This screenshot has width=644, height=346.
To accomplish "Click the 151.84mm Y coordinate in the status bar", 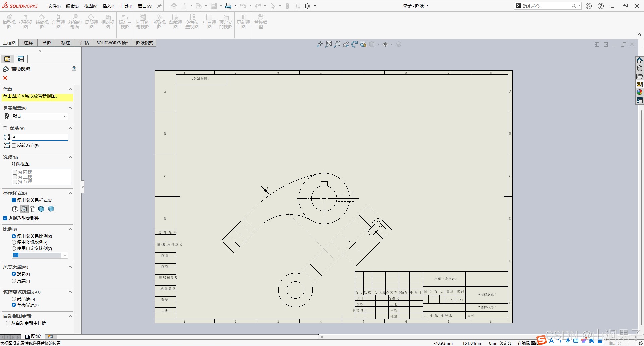I will (x=472, y=343).
